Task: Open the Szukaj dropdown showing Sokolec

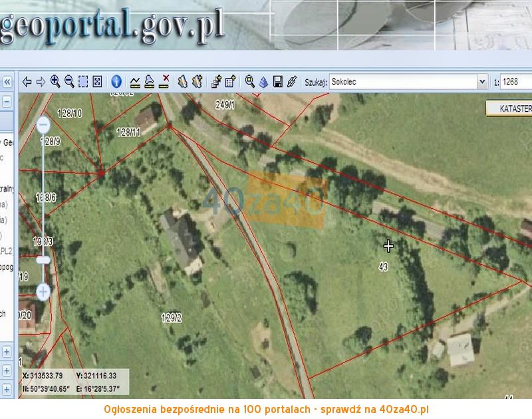Action: click(482, 82)
